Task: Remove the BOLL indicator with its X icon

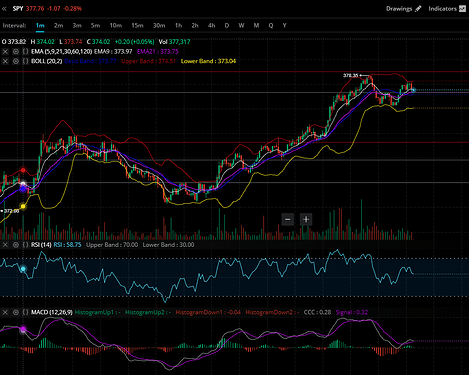Action: click(x=5, y=61)
